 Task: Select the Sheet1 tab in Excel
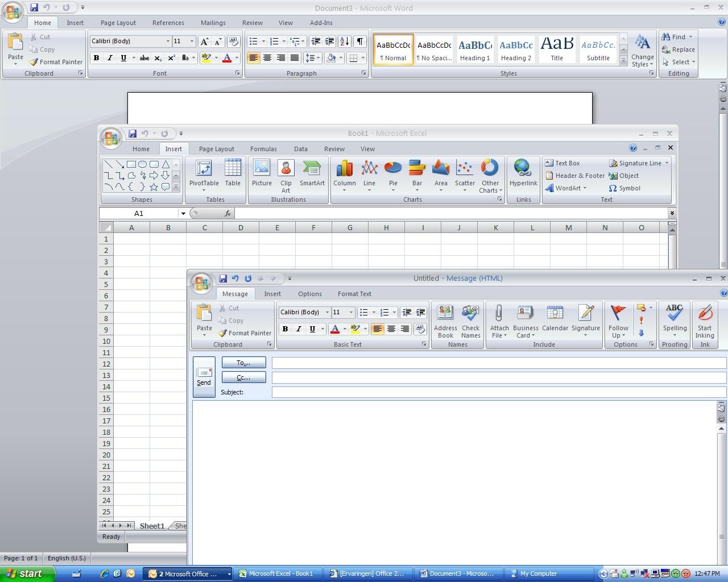coord(152,526)
